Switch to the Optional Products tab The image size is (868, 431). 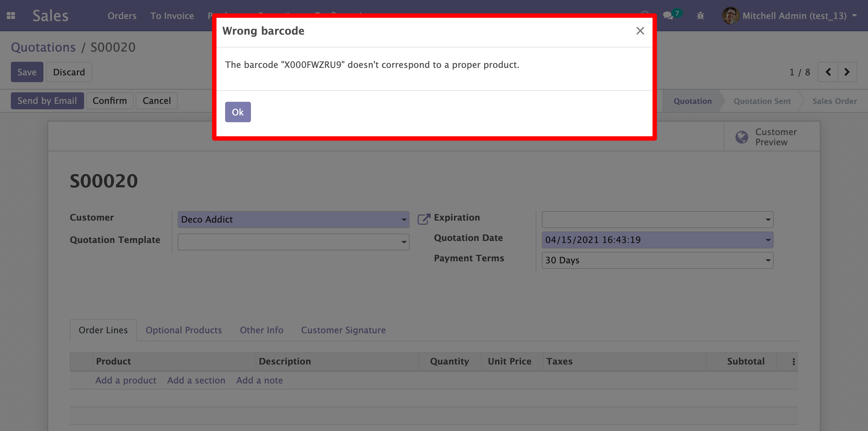tap(183, 330)
